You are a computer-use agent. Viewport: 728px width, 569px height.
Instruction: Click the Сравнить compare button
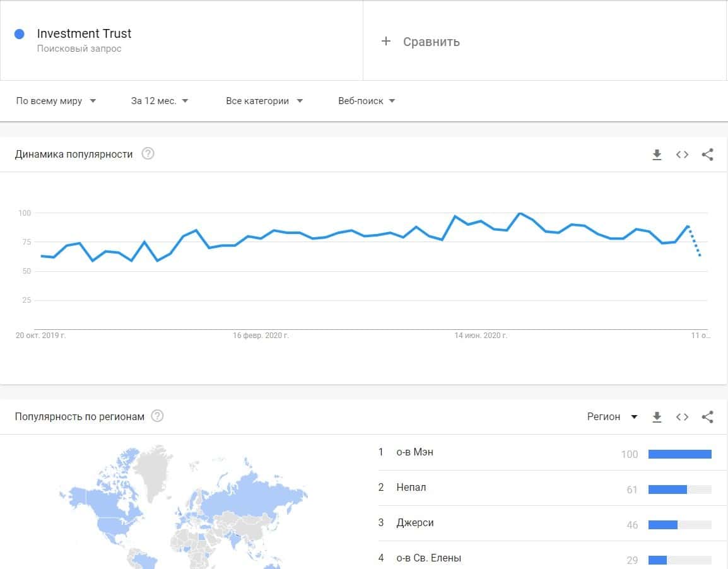click(431, 42)
